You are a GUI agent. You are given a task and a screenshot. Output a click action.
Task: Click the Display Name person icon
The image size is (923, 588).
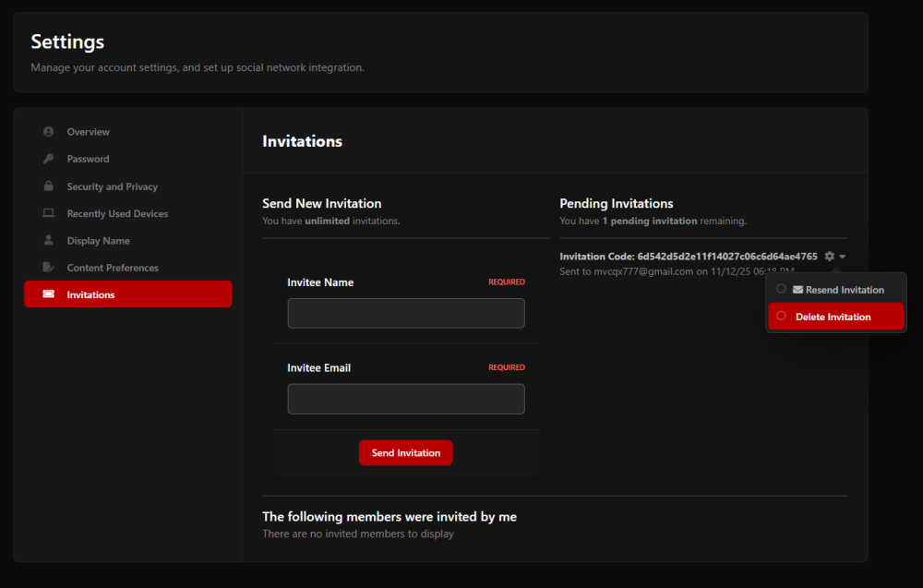pyautogui.click(x=48, y=240)
